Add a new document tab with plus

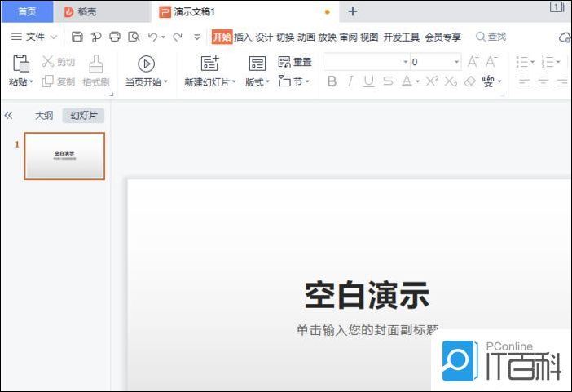tap(352, 11)
